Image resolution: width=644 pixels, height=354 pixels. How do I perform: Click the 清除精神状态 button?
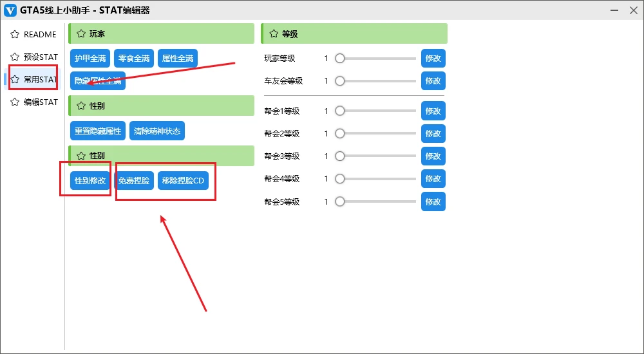tap(157, 131)
